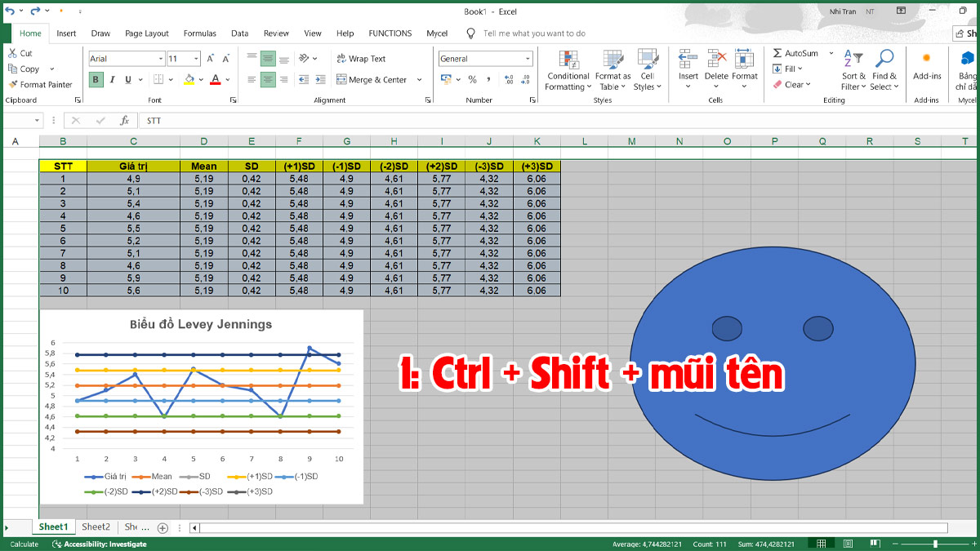Select the Format Painter tool
The width and height of the screenshot is (980, 551).
click(41, 84)
